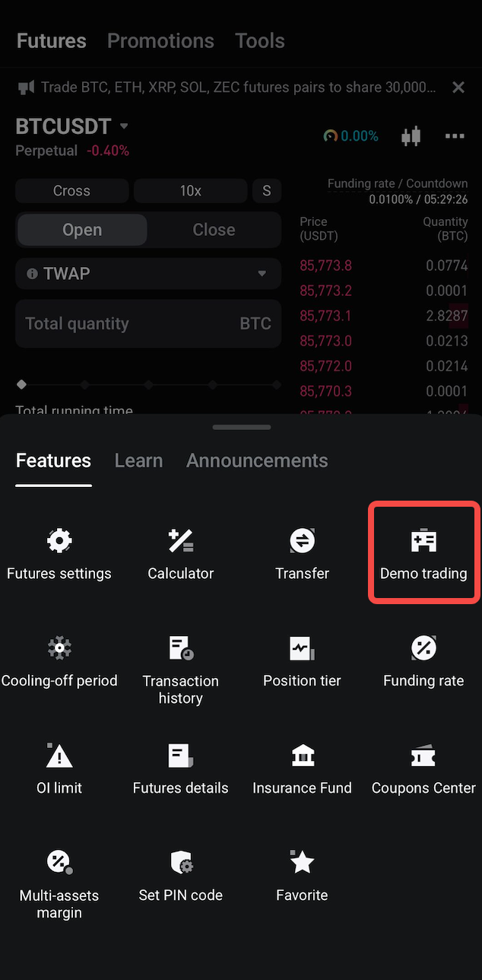482x980 pixels.
Task: Switch to the Close order side
Action: tap(214, 229)
